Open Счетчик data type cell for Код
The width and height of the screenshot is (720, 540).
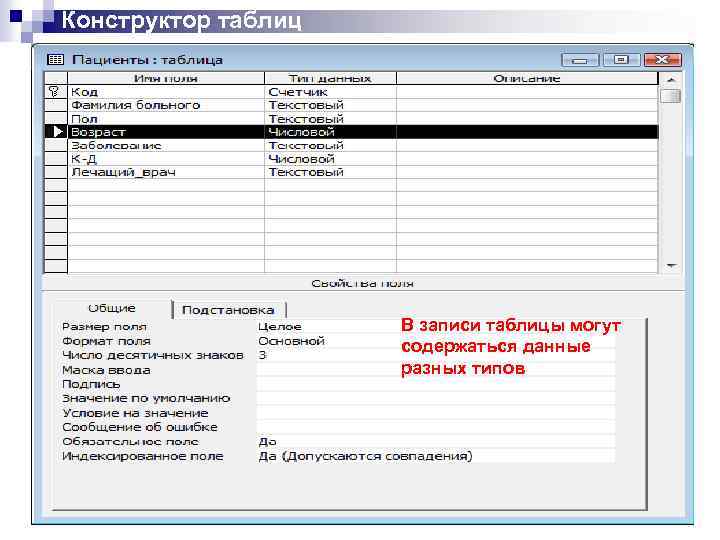point(330,92)
